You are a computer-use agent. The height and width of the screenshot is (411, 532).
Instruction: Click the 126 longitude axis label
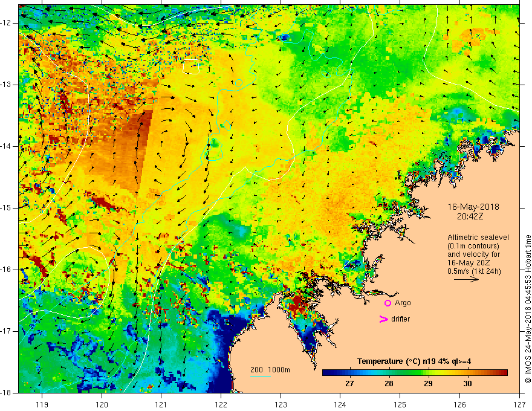459,404
